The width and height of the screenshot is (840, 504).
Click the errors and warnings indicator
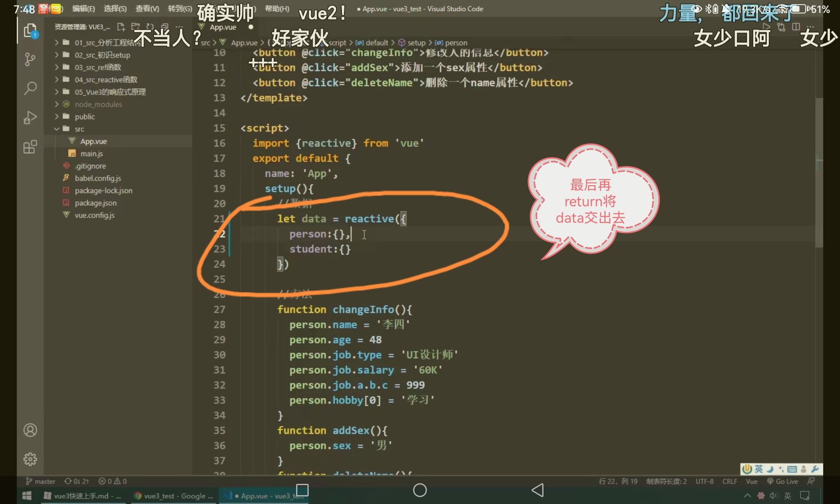click(113, 481)
